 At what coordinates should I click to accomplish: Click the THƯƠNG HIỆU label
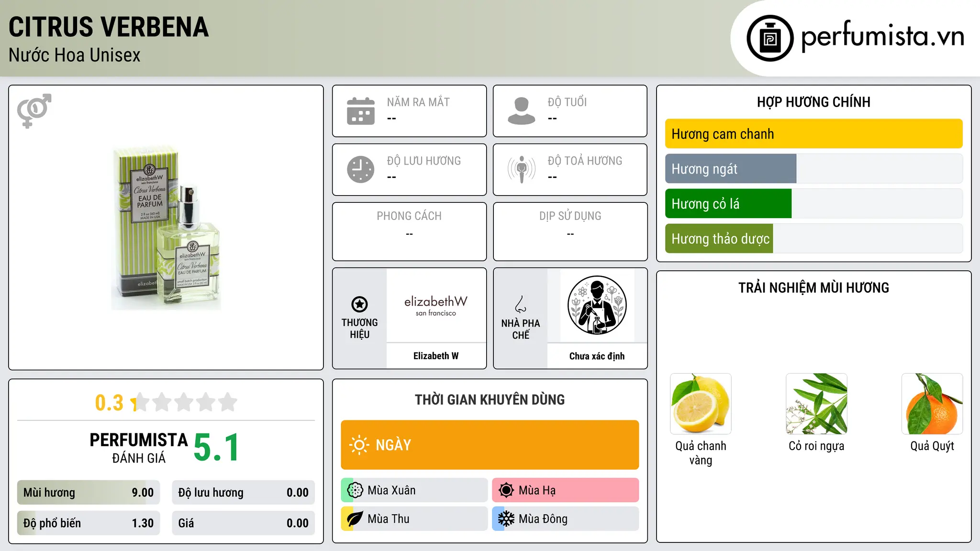pyautogui.click(x=359, y=329)
